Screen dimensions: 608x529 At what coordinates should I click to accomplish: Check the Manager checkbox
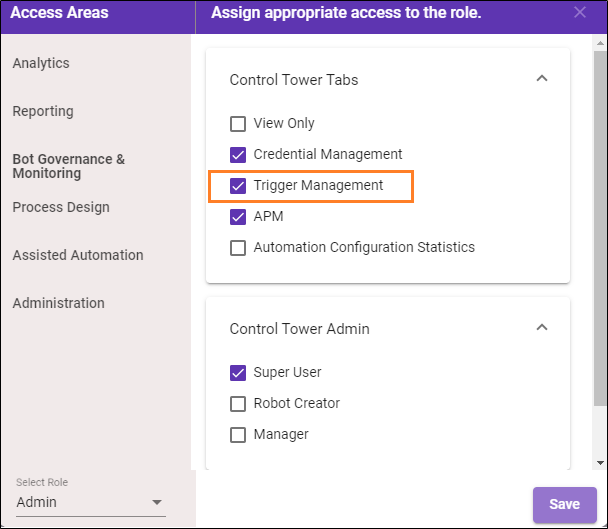[238, 435]
